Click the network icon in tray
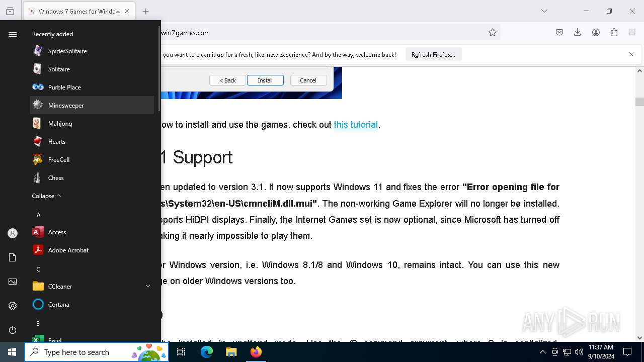The image size is (644, 362). pos(567,352)
